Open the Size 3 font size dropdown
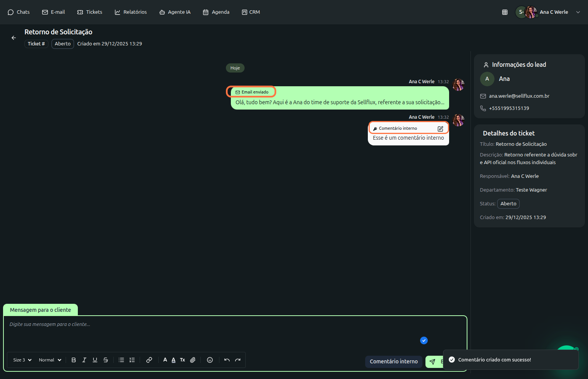The width and height of the screenshot is (588, 379). click(22, 360)
